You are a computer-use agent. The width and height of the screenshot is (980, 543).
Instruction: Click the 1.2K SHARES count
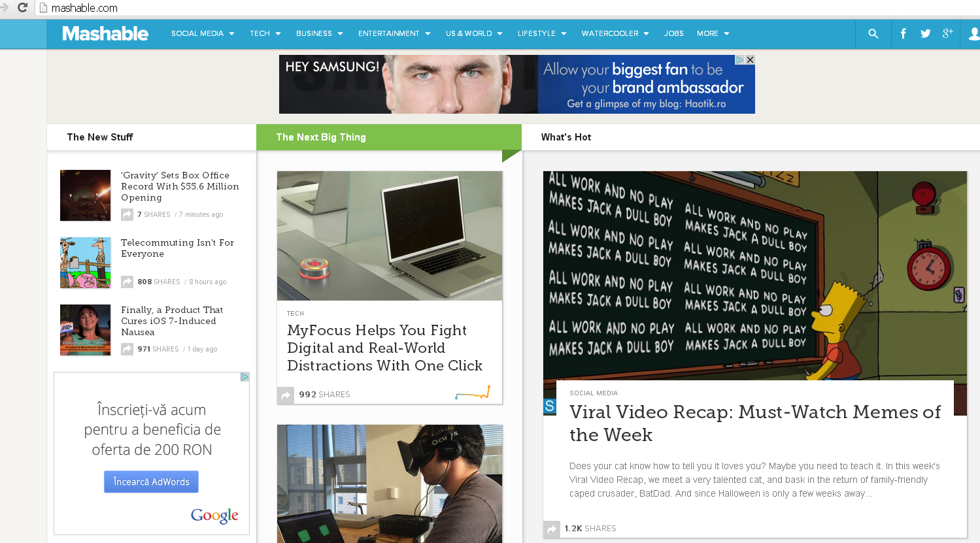click(590, 529)
